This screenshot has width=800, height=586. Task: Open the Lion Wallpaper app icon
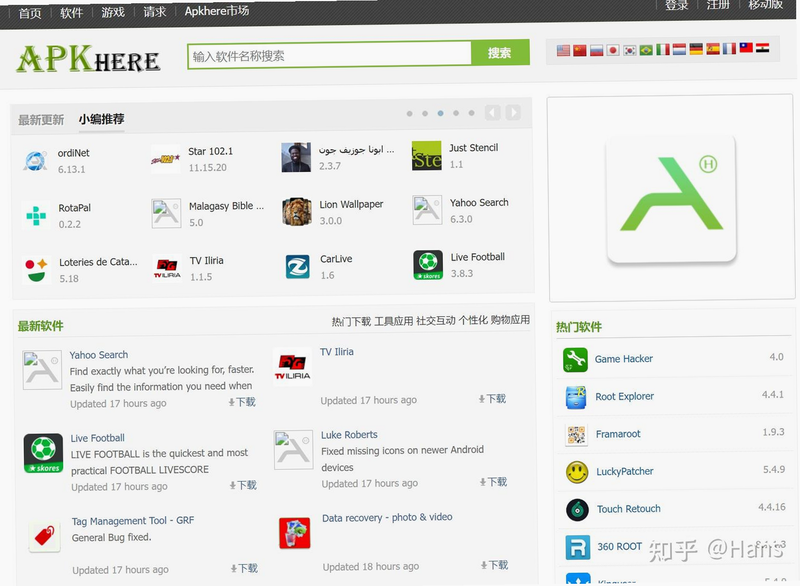coord(296,212)
